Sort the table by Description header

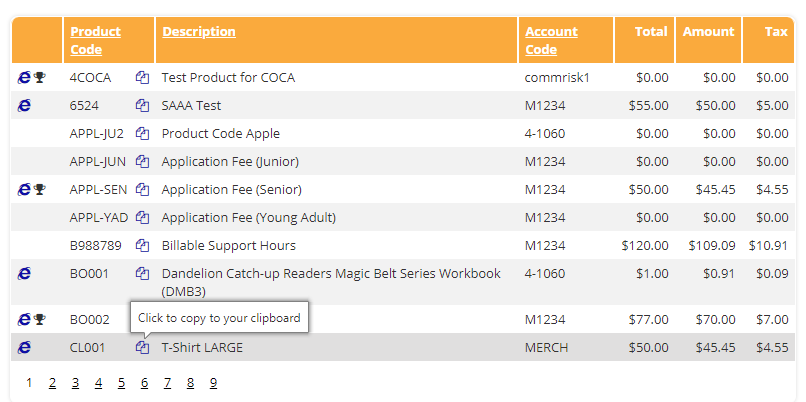point(199,32)
